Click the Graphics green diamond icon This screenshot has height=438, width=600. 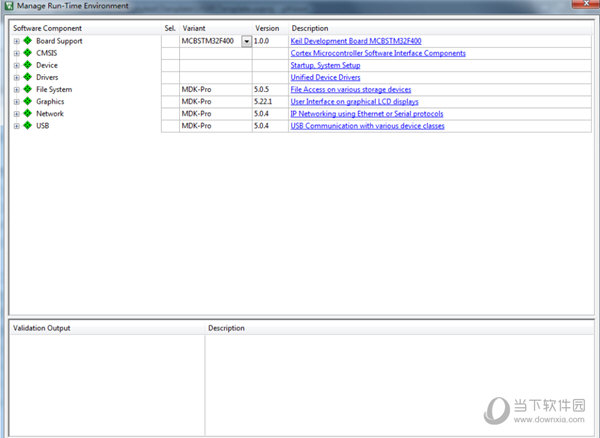pyautogui.click(x=28, y=101)
